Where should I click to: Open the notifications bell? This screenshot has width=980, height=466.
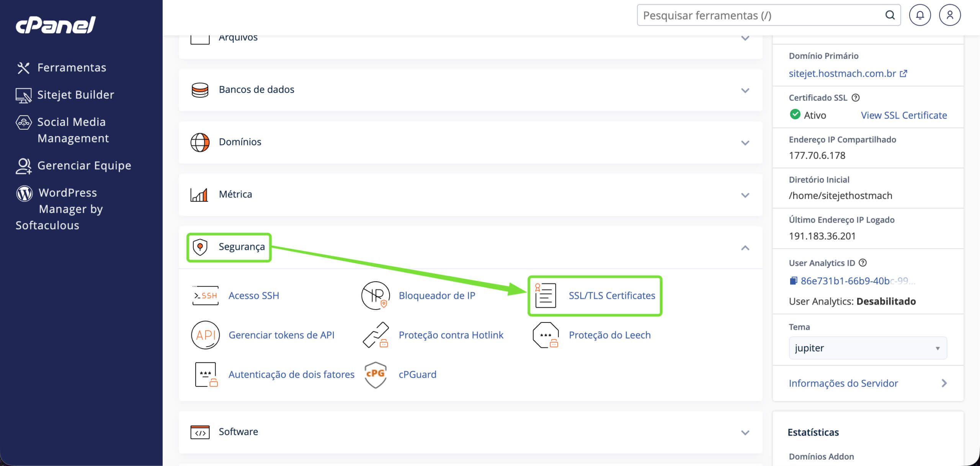920,15
